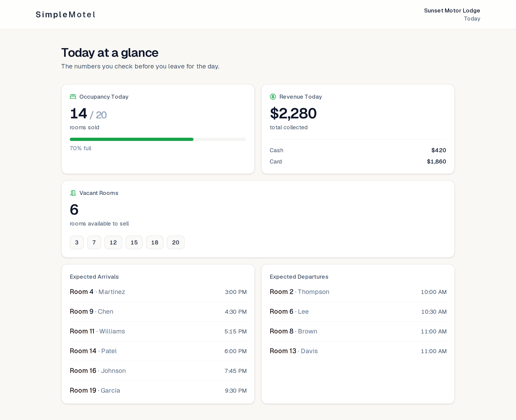Open arrival Room 4 Martinez

coord(158,292)
